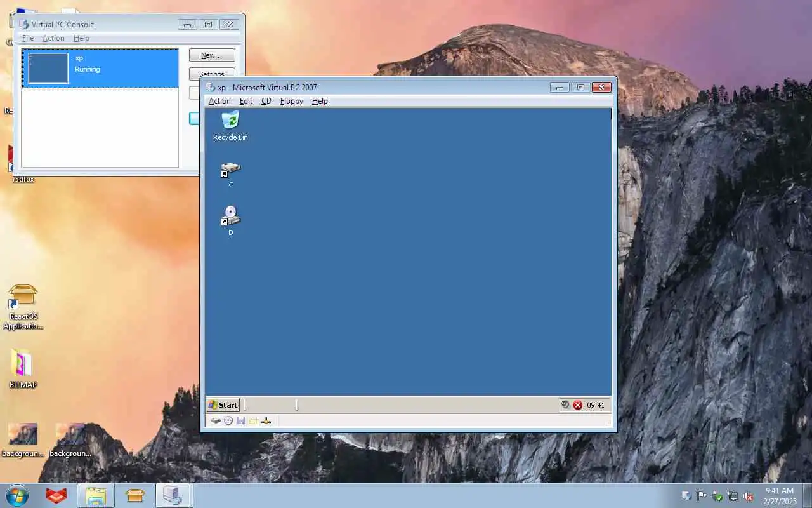
Task: Open the Floppy menu
Action: pyautogui.click(x=292, y=101)
